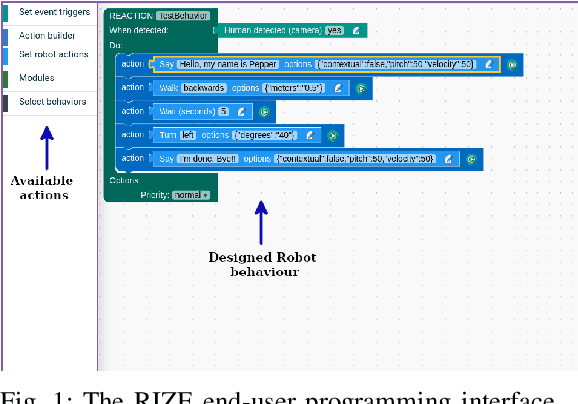Click the I'm done Bye text field

[208, 159]
